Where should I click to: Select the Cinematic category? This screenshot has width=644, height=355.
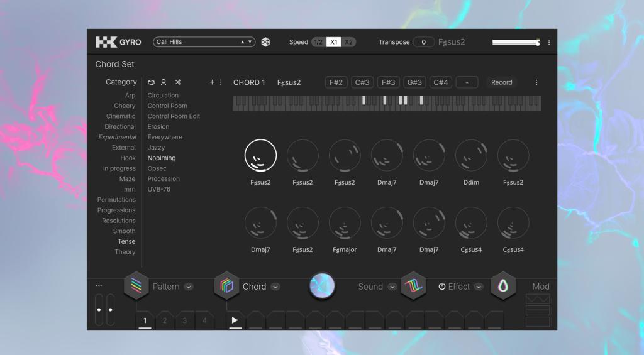[121, 116]
